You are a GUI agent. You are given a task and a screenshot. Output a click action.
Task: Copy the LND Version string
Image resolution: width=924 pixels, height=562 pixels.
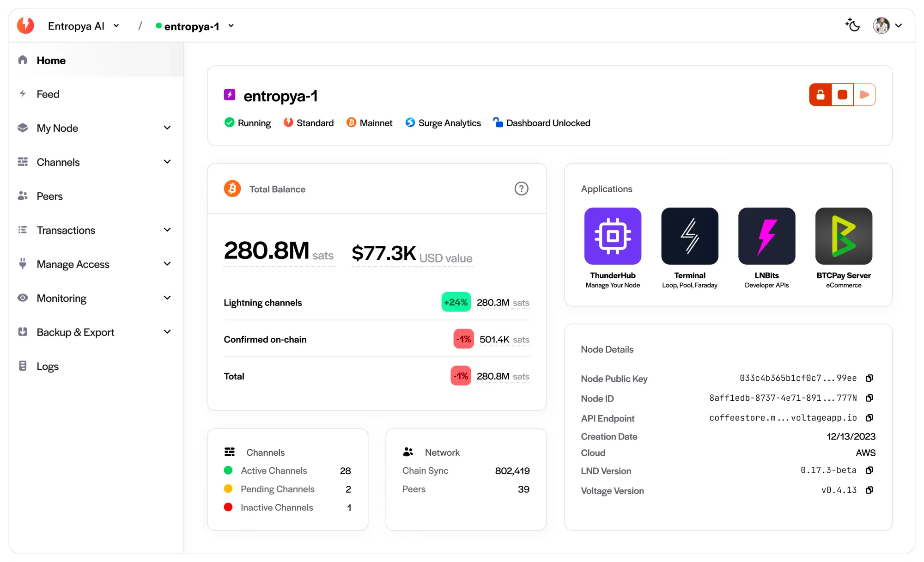point(869,470)
